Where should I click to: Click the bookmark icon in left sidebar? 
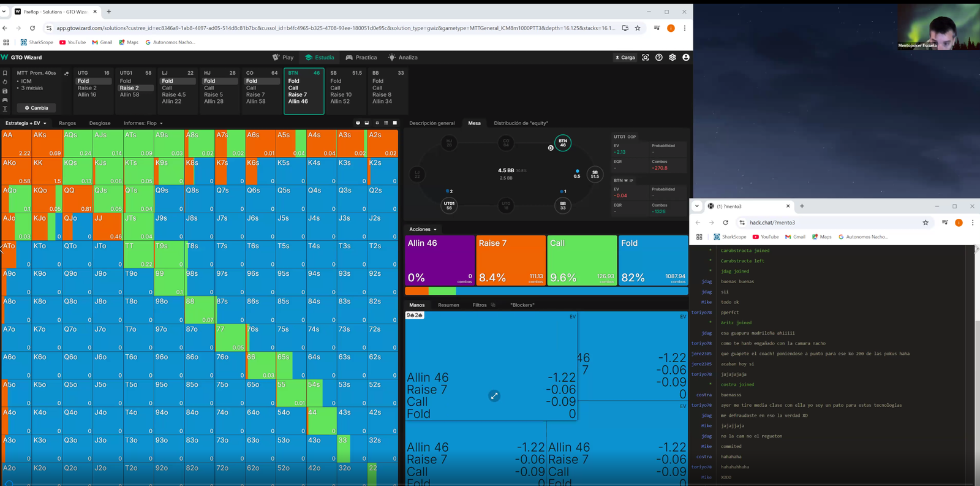5,73
